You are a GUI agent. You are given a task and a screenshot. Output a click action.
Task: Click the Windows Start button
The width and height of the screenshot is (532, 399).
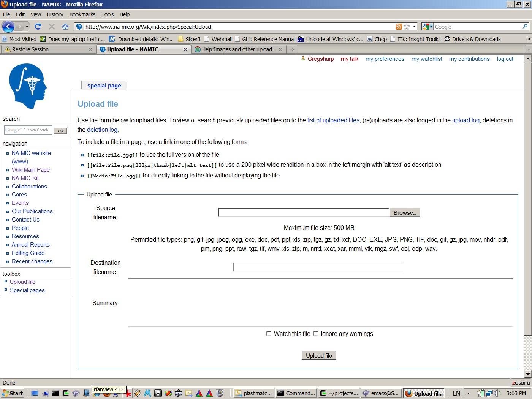click(x=13, y=393)
